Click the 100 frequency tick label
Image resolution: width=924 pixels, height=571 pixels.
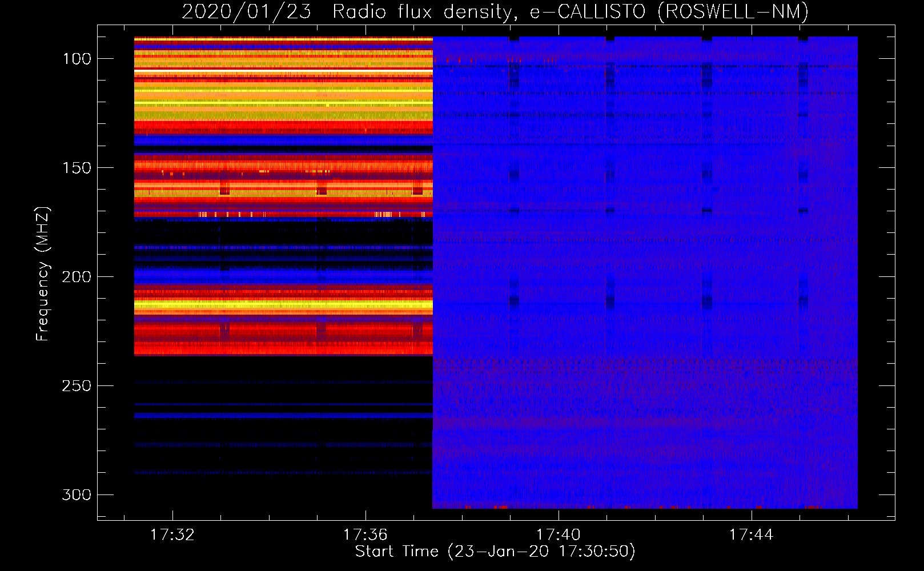pos(77,59)
